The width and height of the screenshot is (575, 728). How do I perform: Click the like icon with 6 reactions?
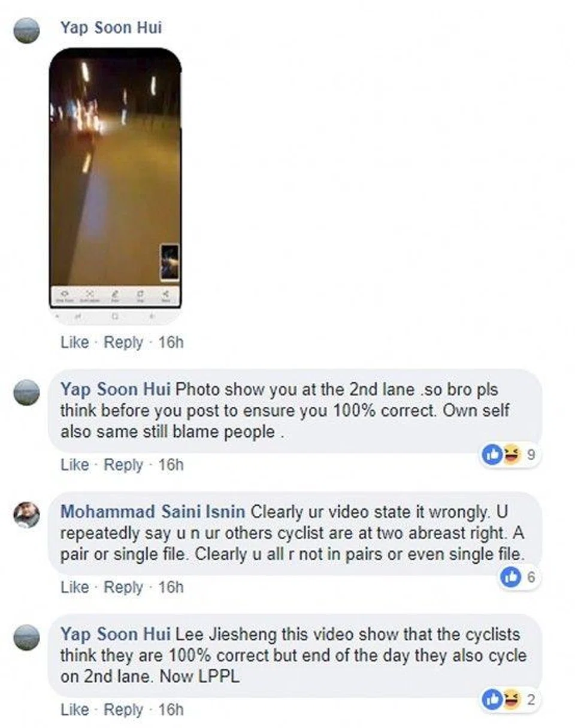click(x=510, y=578)
